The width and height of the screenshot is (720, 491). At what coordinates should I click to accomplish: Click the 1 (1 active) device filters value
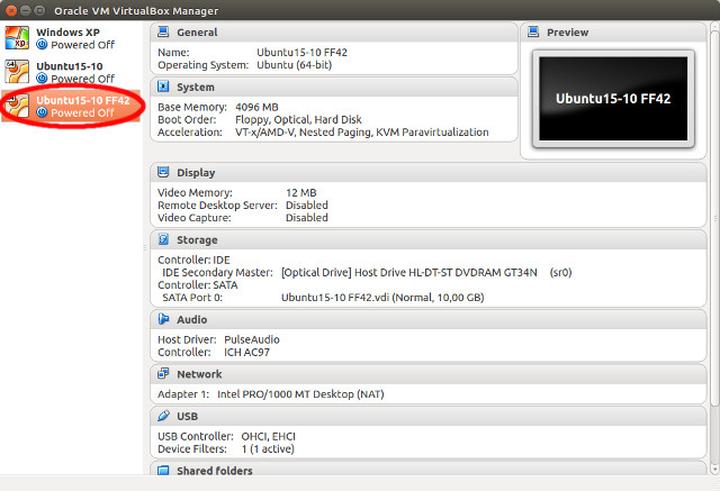268,449
